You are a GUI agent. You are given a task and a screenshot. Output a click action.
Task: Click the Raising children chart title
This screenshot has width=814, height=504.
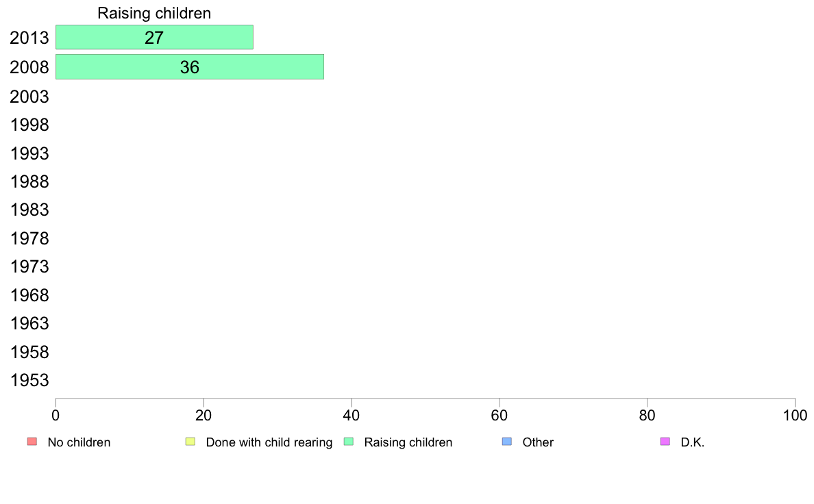coord(154,13)
